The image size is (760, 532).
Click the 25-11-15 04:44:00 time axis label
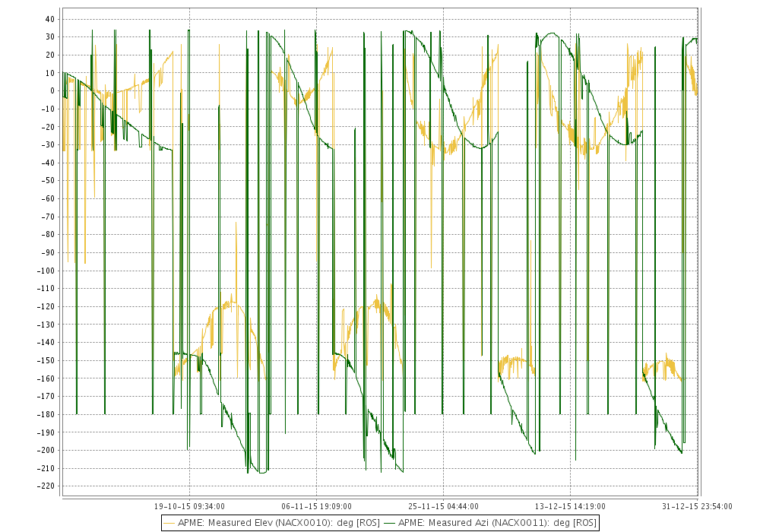443,506
